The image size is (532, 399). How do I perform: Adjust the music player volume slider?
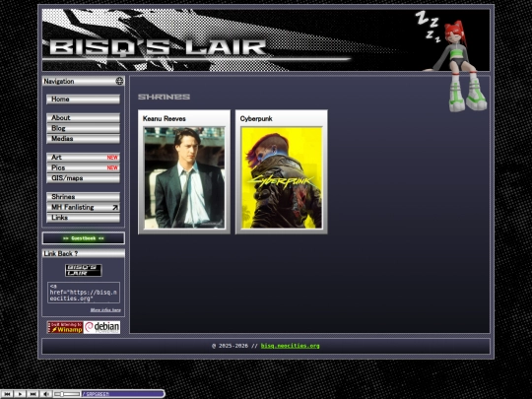pos(67,394)
